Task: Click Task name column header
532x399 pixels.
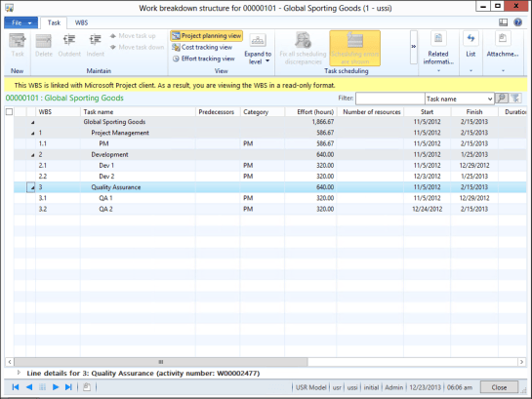Action: [138, 112]
